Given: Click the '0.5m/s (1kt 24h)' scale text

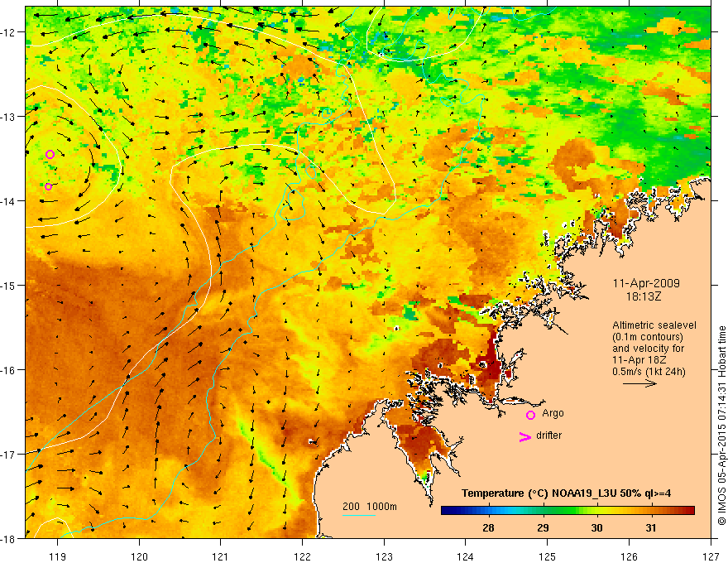Looking at the screenshot, I should click(x=649, y=372).
